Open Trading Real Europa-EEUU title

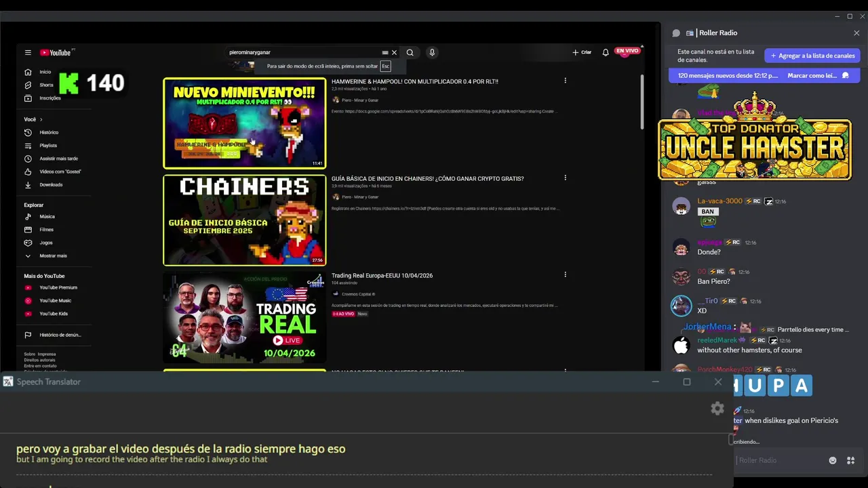382,276
